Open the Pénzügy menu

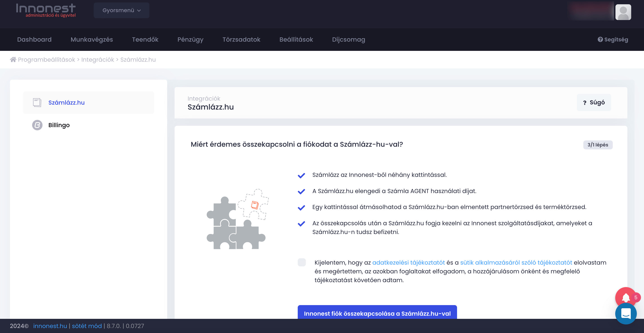[190, 39]
